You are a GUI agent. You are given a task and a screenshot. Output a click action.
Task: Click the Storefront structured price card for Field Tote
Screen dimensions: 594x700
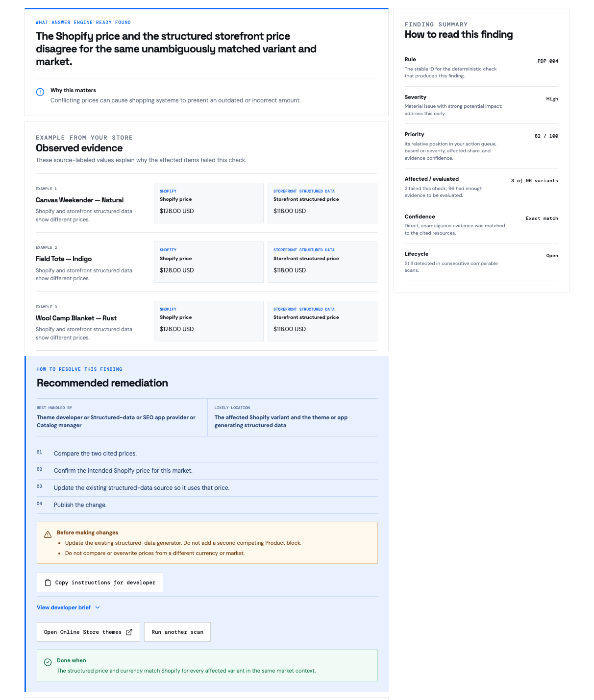322,262
